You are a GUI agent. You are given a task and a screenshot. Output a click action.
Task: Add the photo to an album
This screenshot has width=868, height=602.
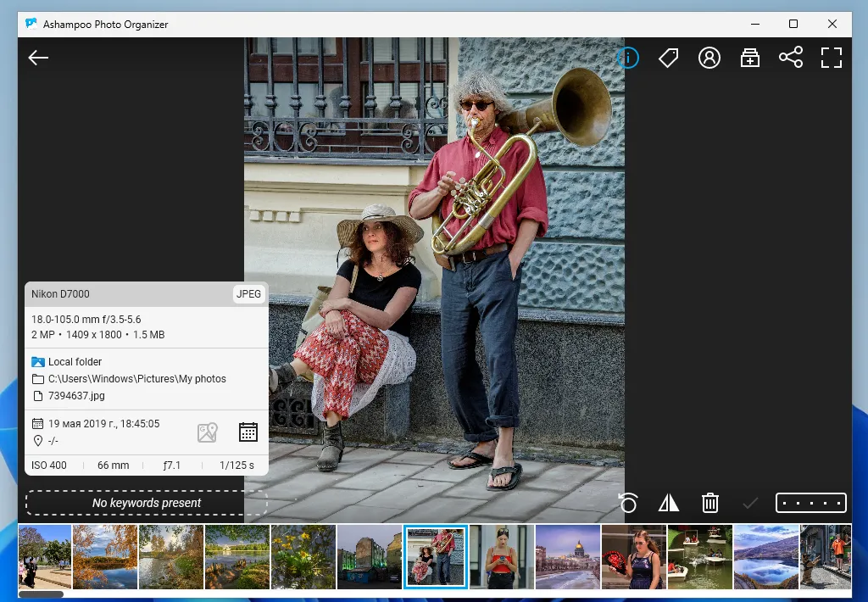(x=750, y=58)
